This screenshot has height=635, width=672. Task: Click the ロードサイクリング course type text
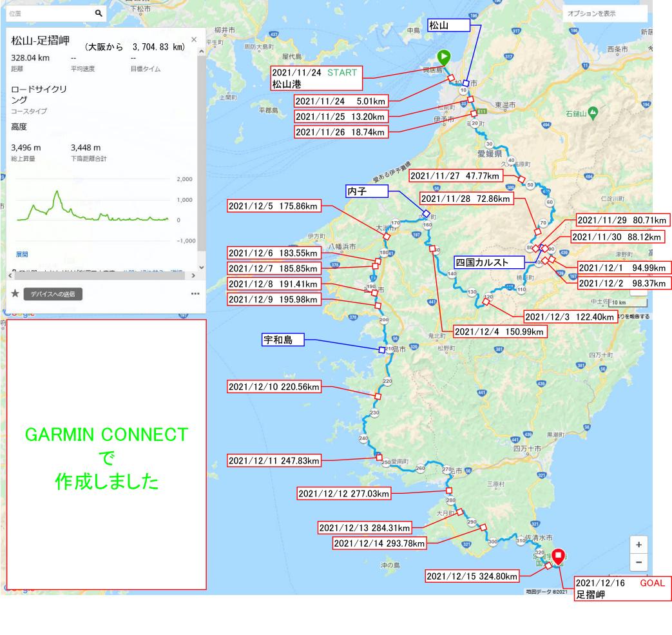pyautogui.click(x=39, y=94)
